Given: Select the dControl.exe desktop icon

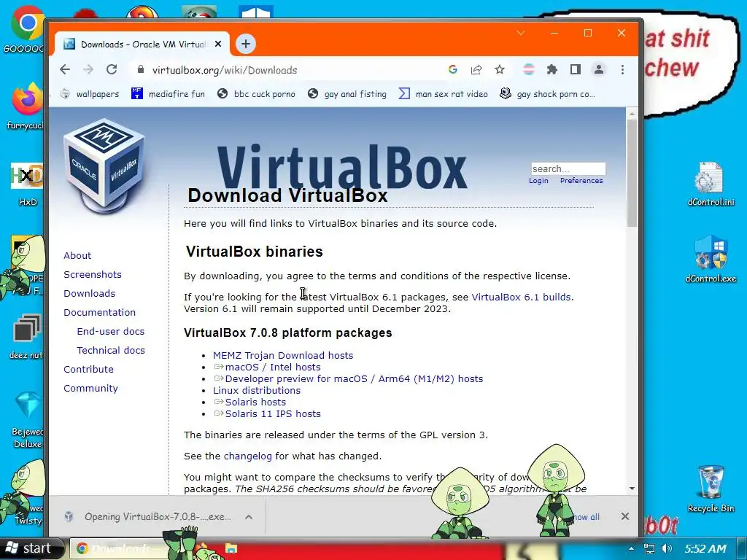Looking at the screenshot, I should (711, 259).
